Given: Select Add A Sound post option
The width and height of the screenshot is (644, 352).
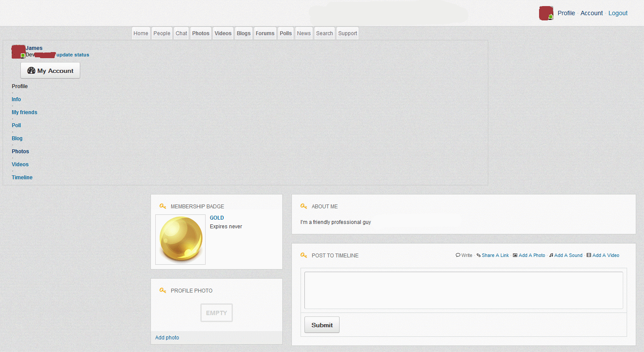Looking at the screenshot, I should [x=566, y=255].
